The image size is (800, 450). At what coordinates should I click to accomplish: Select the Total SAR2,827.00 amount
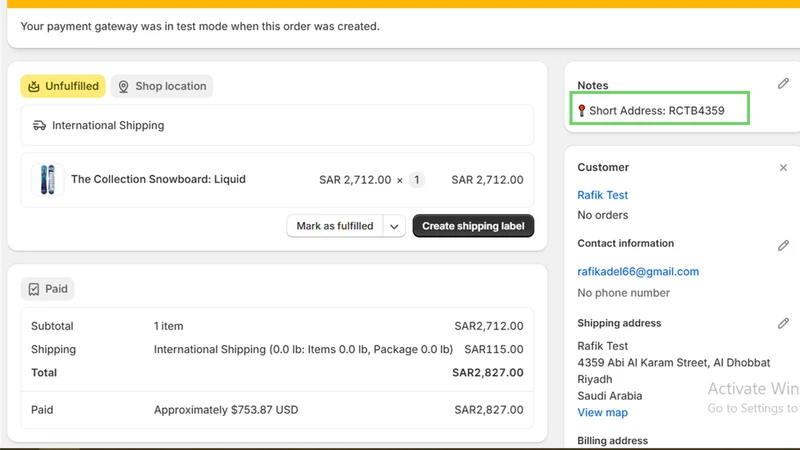pyautogui.click(x=487, y=372)
